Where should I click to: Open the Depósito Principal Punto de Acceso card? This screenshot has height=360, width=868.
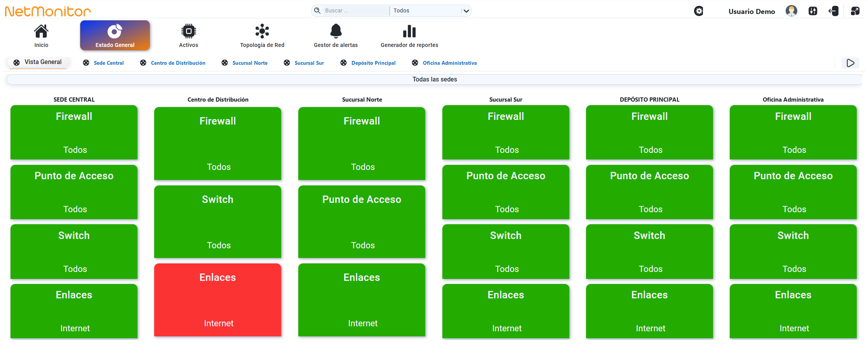(649, 192)
